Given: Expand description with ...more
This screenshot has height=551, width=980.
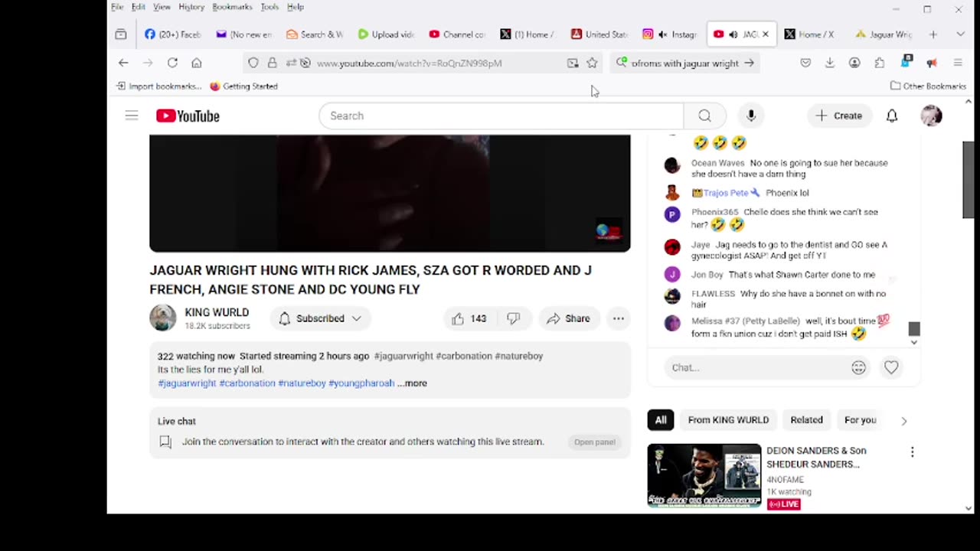Looking at the screenshot, I should (x=412, y=383).
